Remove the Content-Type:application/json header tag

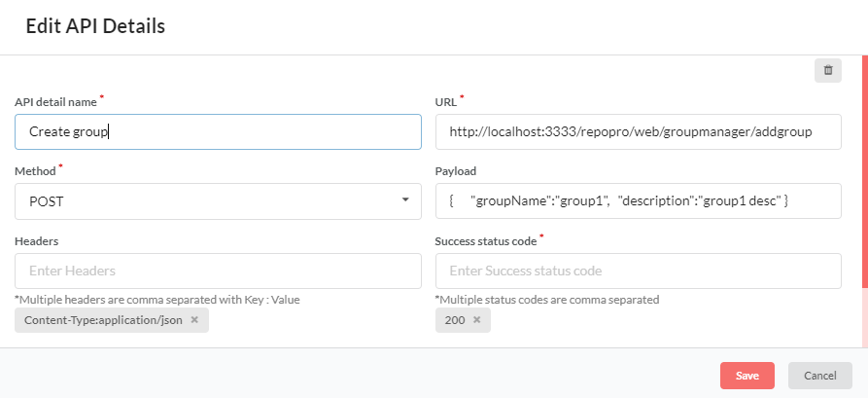194,320
